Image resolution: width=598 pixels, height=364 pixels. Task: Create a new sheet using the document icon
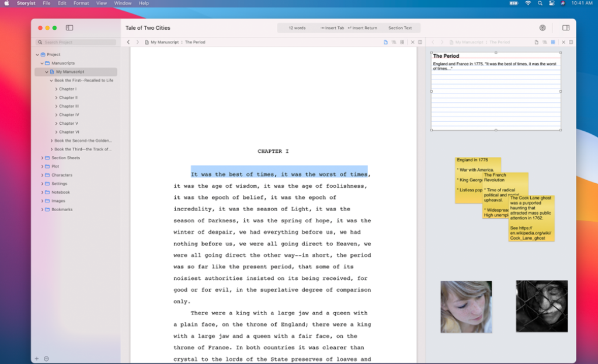(x=385, y=42)
